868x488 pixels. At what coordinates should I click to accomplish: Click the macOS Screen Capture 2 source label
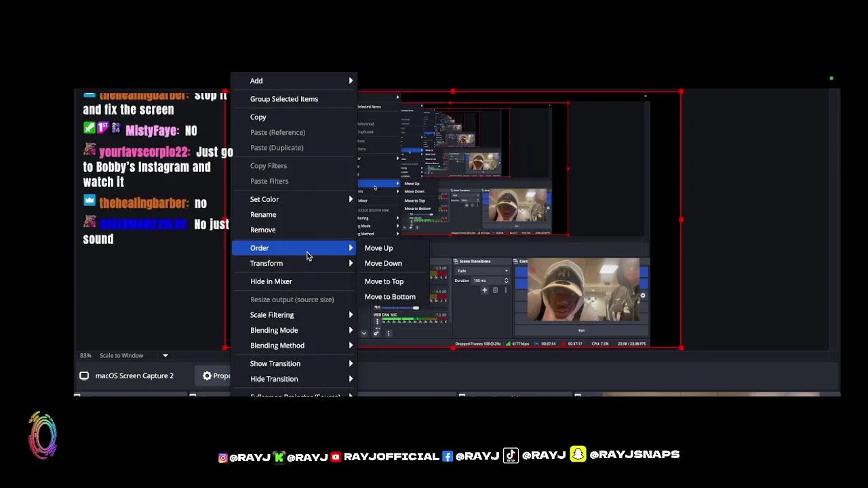134,375
